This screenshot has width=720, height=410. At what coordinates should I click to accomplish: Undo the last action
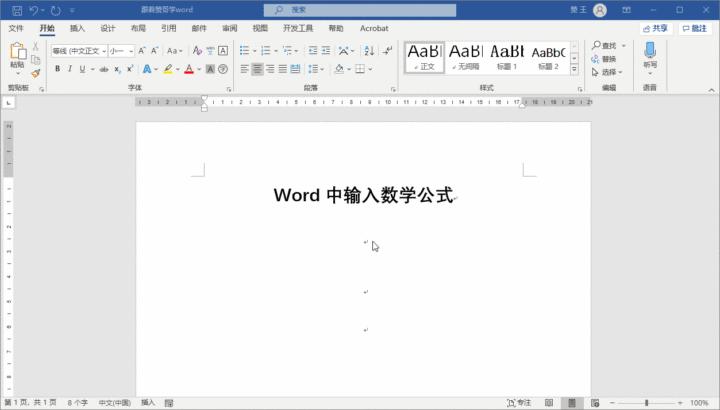(34, 10)
